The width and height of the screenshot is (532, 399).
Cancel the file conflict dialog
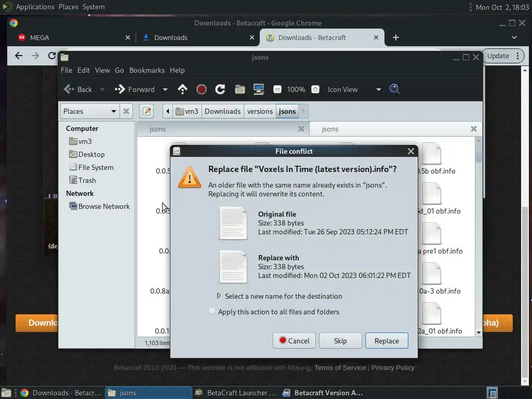click(294, 341)
